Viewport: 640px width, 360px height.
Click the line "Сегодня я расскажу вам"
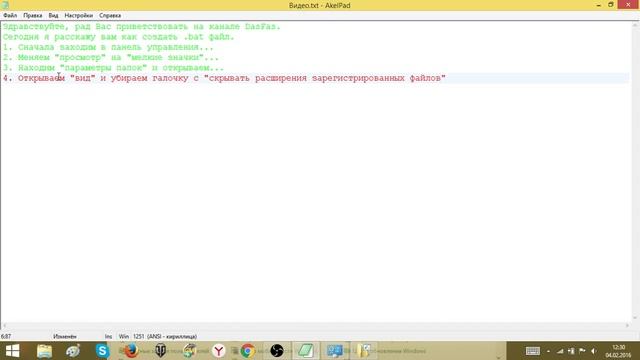(x=118, y=37)
